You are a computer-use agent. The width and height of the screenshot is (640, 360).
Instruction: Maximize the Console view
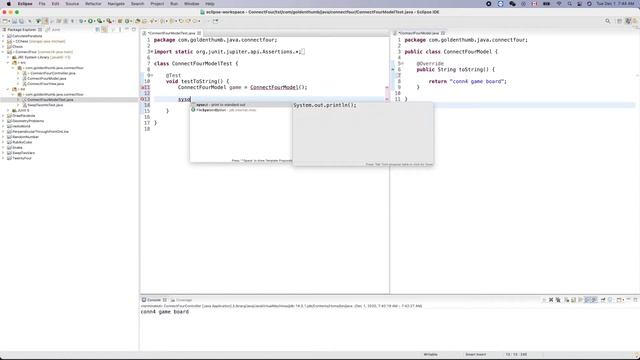pos(636,300)
